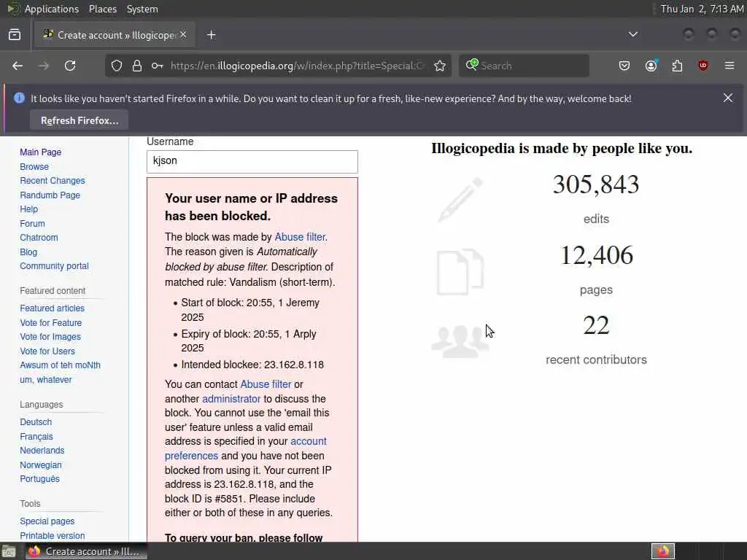Viewport: 747px width, 560px height.
Task: Switch language to Français
Action: pyautogui.click(x=36, y=437)
